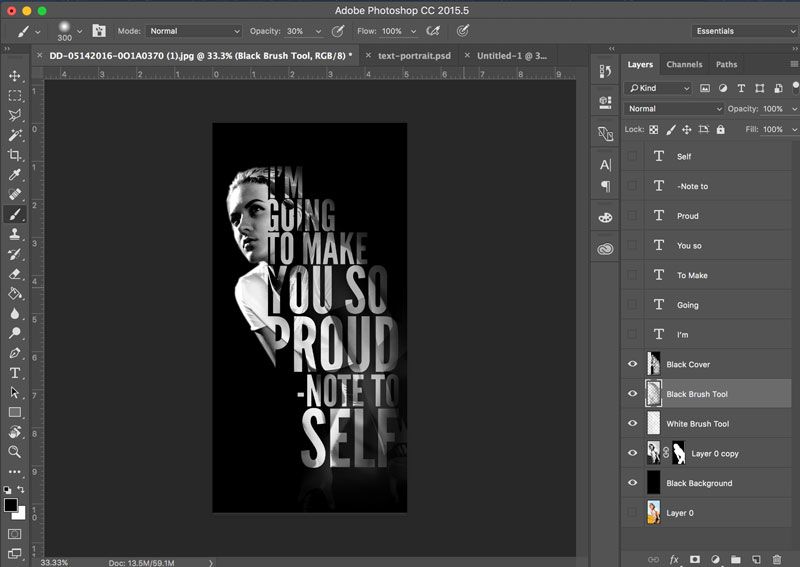Screen dimensions: 800x567
Task: Click the foreground color swatch
Action: click(11, 506)
